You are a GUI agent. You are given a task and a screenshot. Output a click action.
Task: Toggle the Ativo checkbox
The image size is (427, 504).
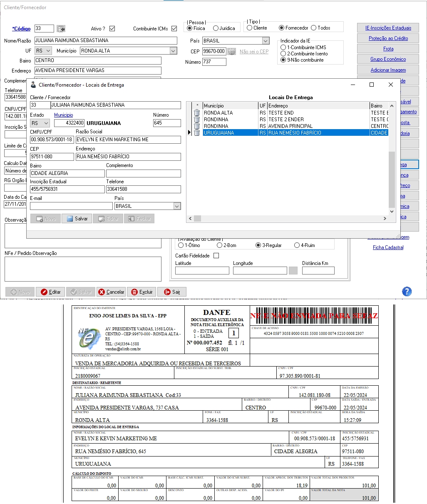coord(112,29)
